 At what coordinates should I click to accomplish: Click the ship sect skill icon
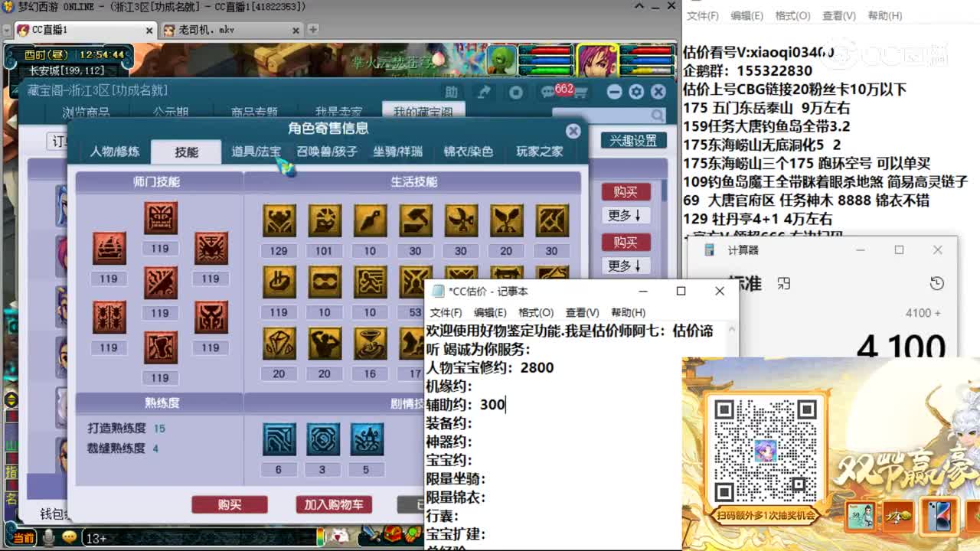109,248
